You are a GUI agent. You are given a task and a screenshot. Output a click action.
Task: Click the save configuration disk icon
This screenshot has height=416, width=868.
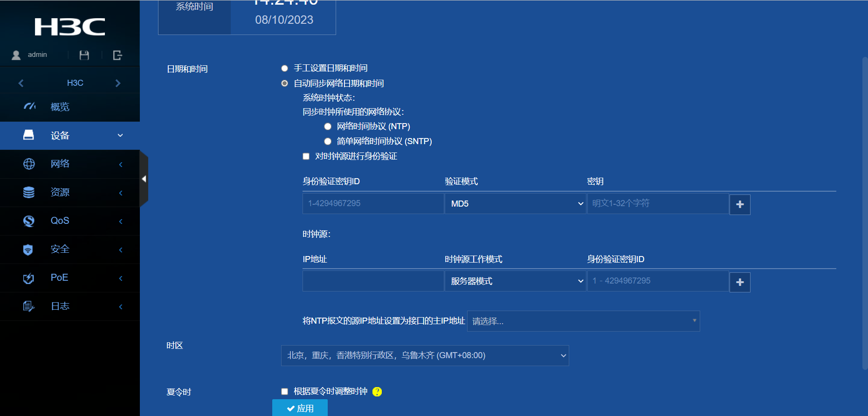(x=84, y=55)
